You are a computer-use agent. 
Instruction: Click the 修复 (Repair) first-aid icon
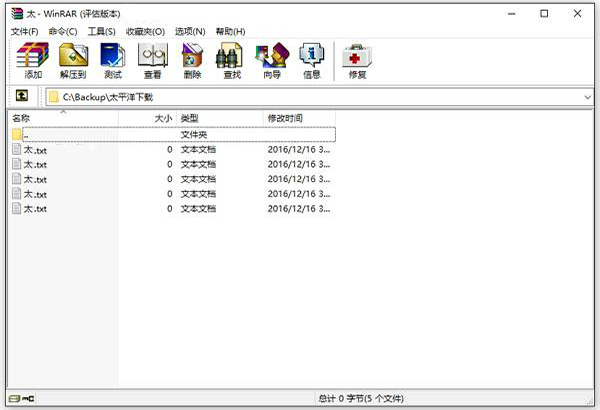point(357,60)
